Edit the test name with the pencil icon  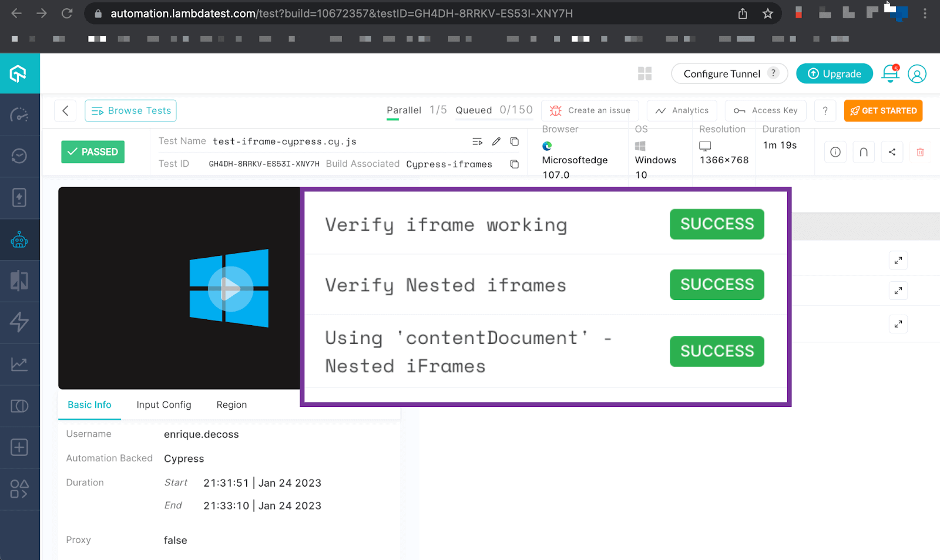[496, 141]
